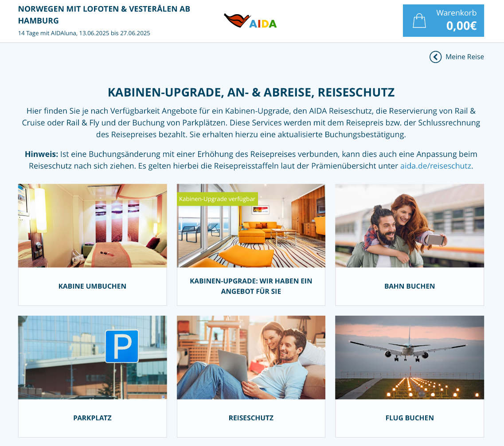Click the couple by train photo

pyautogui.click(x=410, y=226)
